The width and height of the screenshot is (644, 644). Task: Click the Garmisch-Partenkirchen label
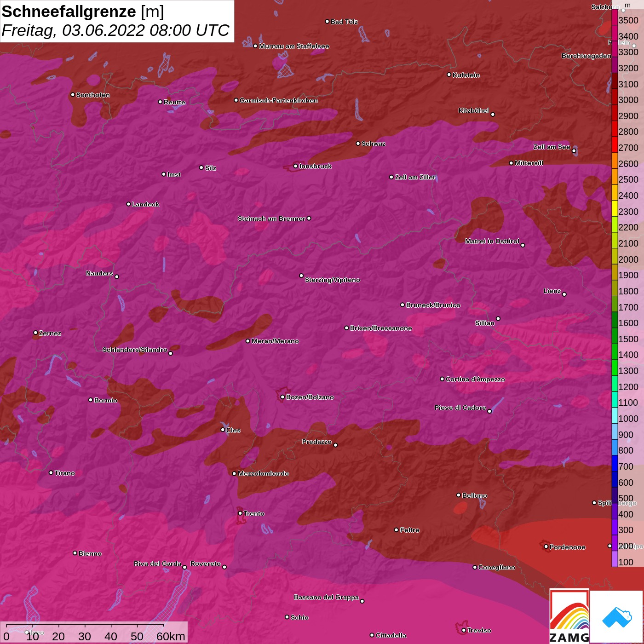[279, 100]
